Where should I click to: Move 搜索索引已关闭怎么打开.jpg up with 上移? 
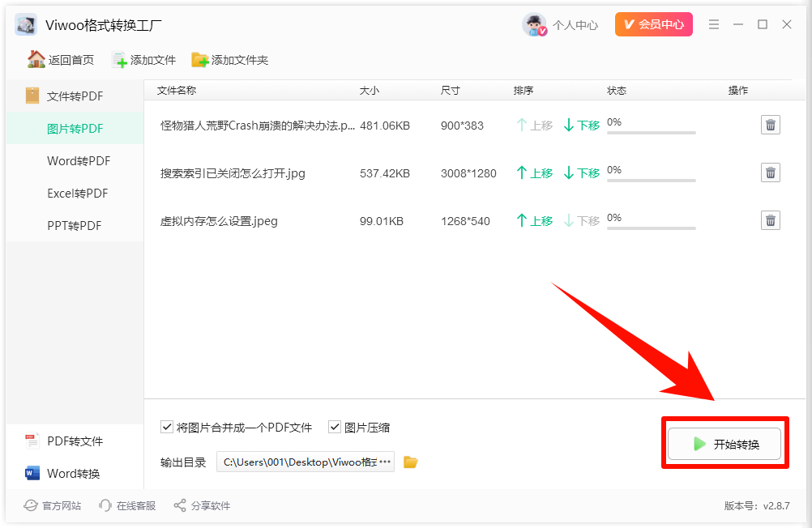[x=534, y=172]
